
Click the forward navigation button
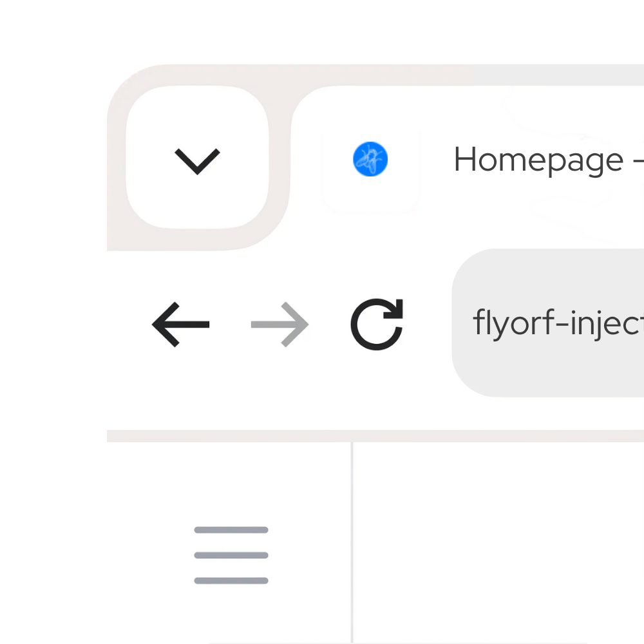279,325
